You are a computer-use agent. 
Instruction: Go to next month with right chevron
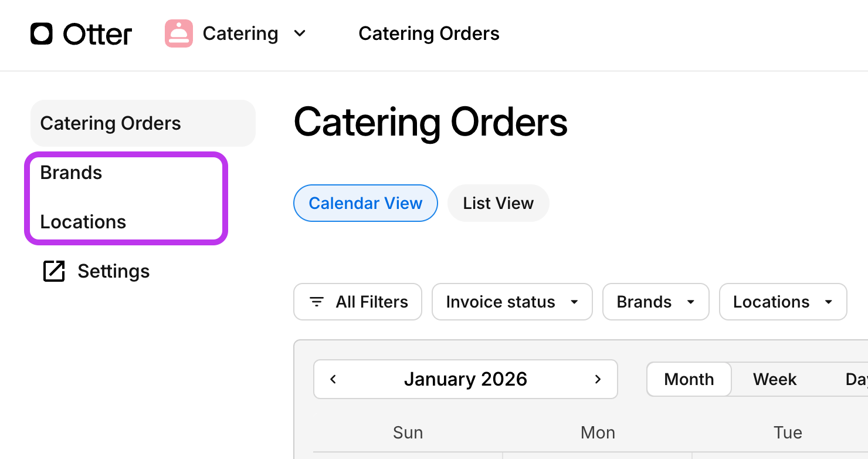[598, 379]
